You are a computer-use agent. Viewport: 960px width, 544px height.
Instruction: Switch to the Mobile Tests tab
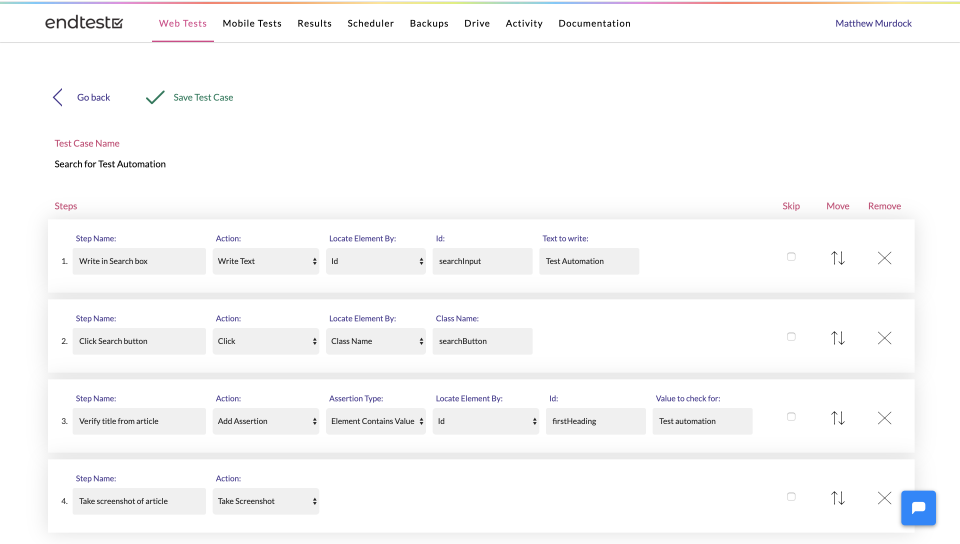tap(252, 23)
